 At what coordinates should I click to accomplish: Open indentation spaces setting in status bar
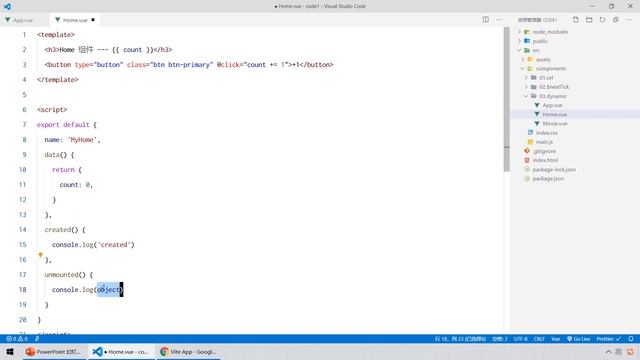(x=500, y=339)
